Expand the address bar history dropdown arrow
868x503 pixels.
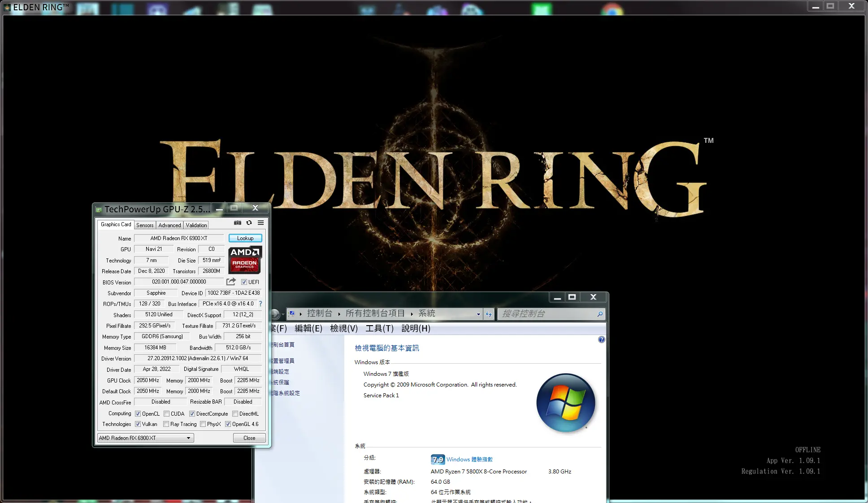(x=478, y=314)
